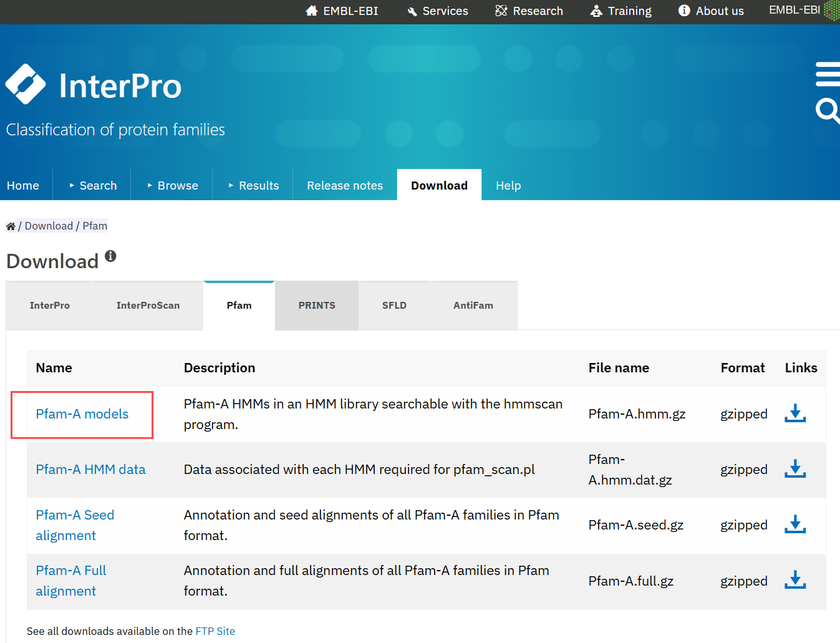840x643 pixels.
Task: Click the Pfam-A.seed.gz file name cell
Action: coord(636,525)
